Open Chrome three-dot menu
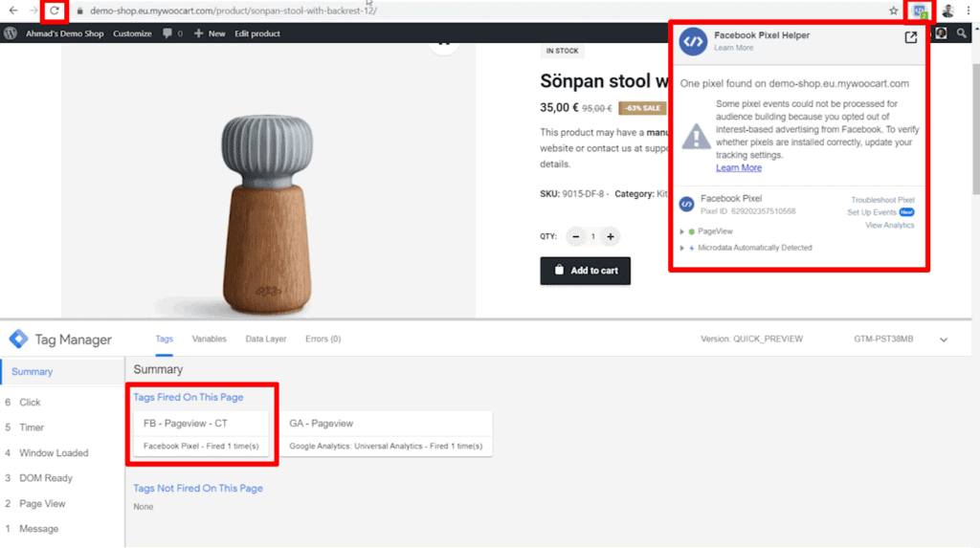This screenshot has width=980, height=548. (969, 11)
